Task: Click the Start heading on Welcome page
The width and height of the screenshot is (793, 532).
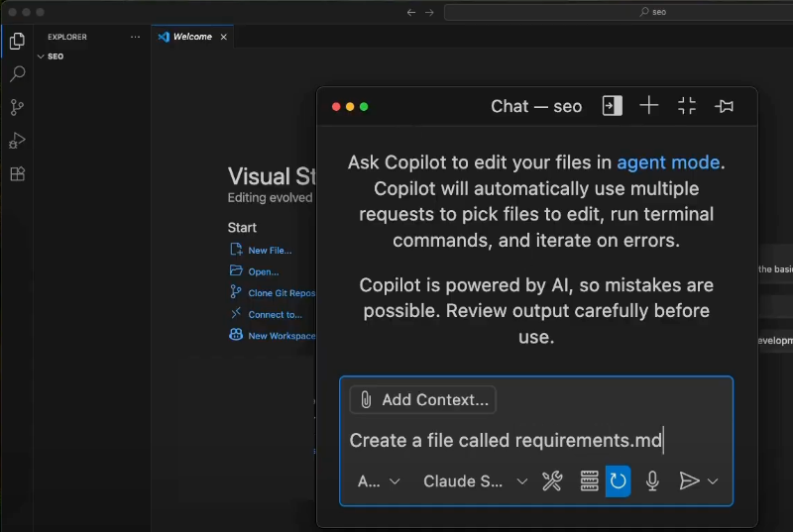Action: 242,228
